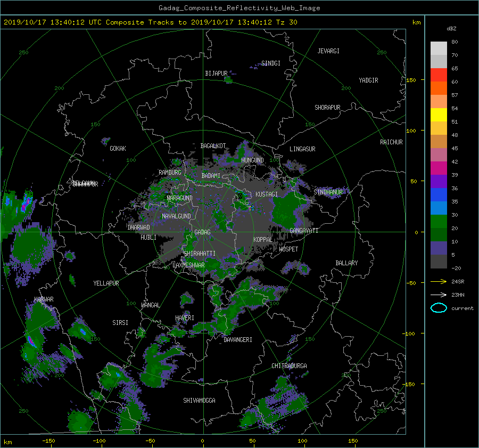The image size is (479, 448).
Task: Click the GADAG radar center label
Action: tap(202, 232)
